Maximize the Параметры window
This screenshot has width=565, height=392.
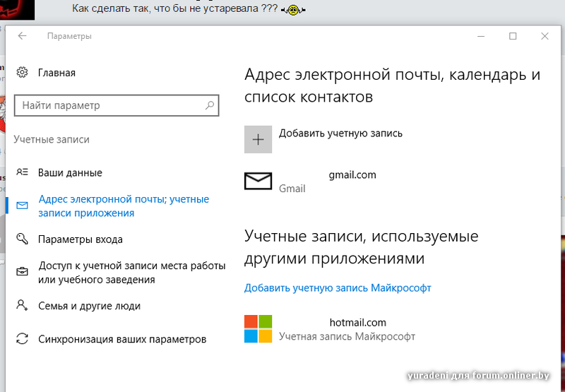pyautogui.click(x=513, y=36)
